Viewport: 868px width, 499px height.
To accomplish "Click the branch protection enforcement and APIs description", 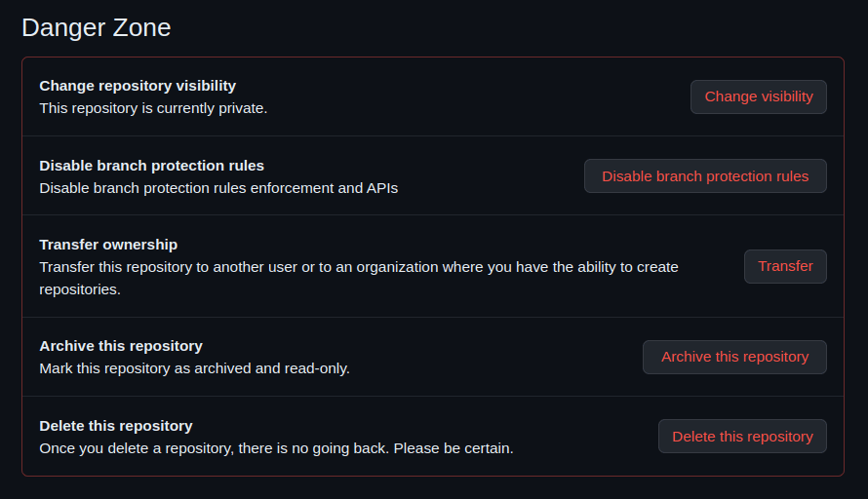I will [218, 188].
